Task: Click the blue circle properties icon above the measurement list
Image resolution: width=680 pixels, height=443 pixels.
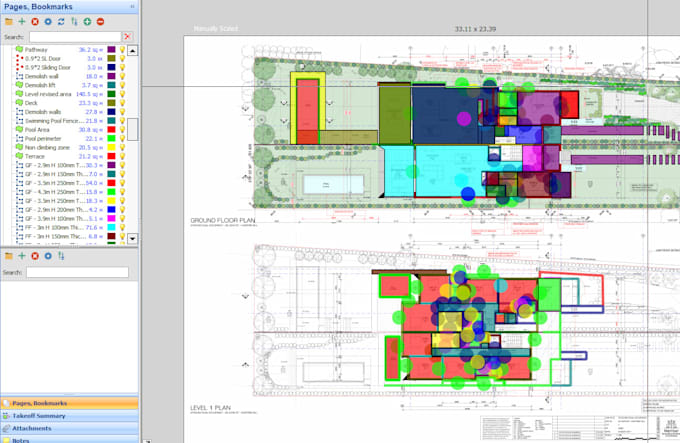Action: (48, 22)
